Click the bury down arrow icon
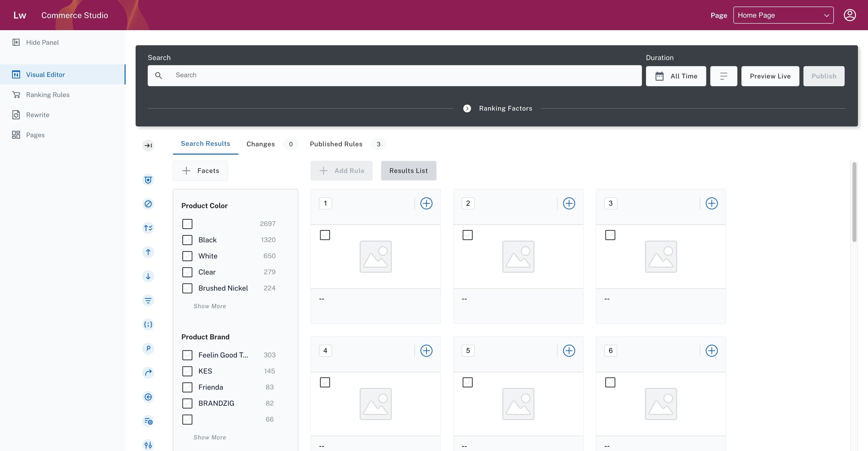 click(148, 276)
